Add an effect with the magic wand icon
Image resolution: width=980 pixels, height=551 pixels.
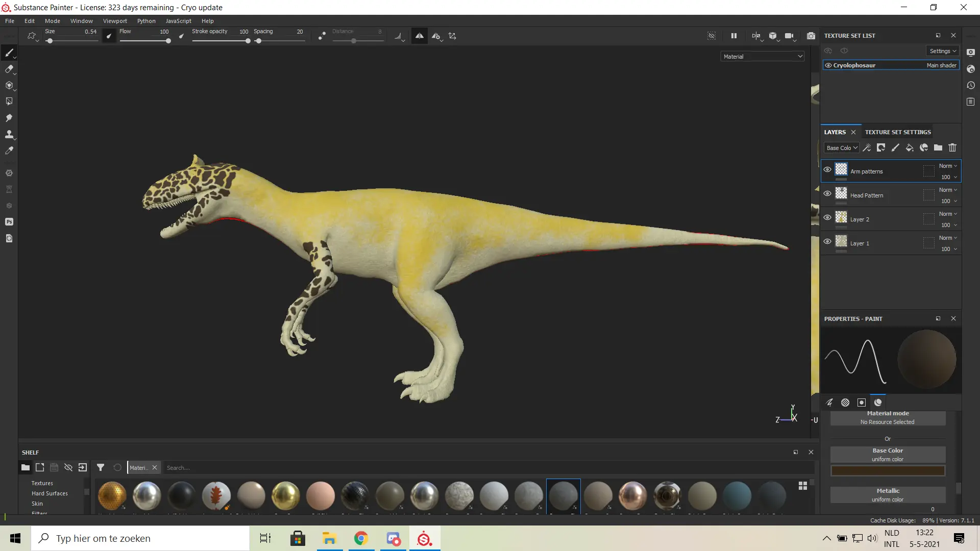point(867,148)
